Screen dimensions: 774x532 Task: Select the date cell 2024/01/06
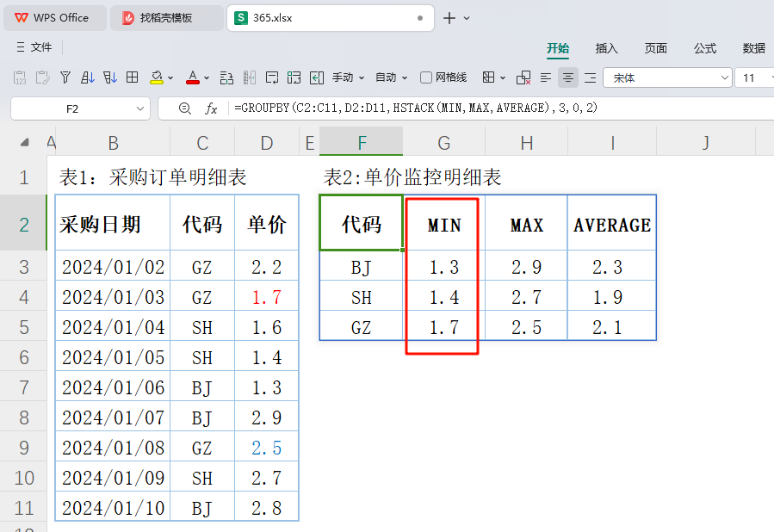point(113,387)
